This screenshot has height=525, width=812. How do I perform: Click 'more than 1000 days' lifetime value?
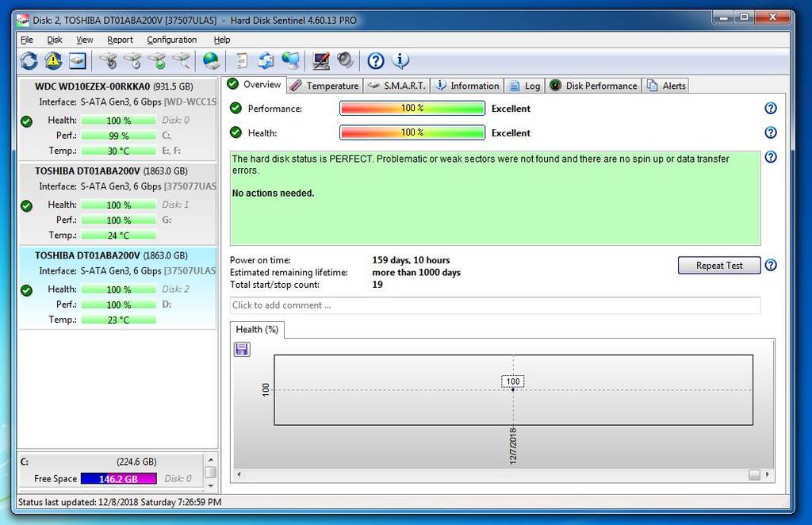416,272
